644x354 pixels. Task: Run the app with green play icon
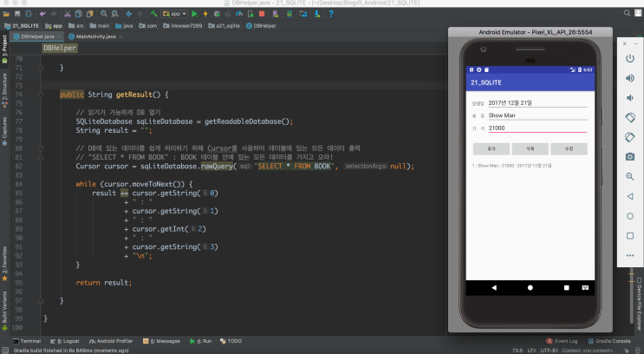[x=195, y=14]
